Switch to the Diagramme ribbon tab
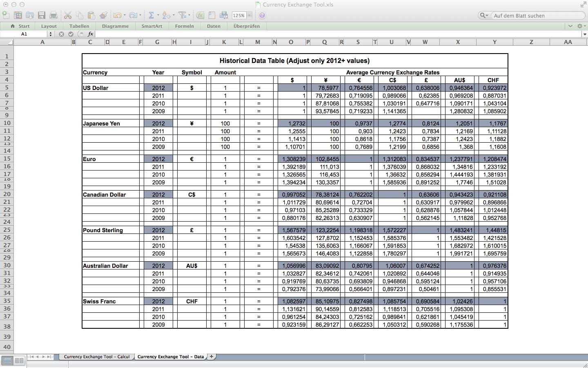The height and width of the screenshot is (368, 588). click(115, 26)
